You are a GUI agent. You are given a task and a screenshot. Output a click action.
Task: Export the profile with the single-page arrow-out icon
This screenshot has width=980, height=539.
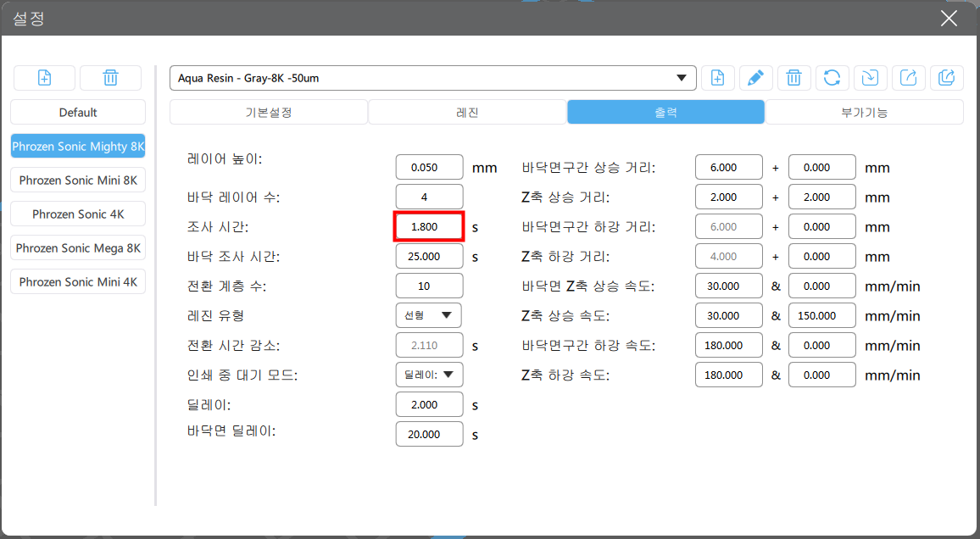(908, 78)
